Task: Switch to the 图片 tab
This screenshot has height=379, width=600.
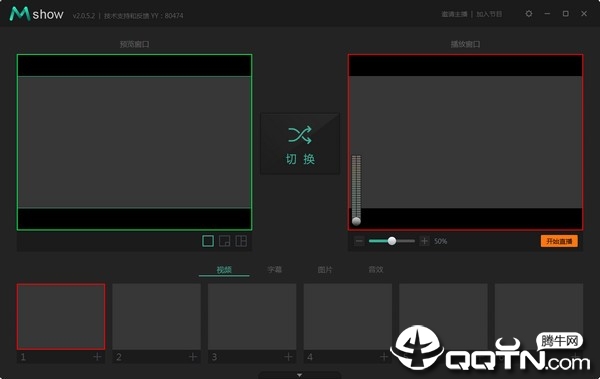Action: pos(325,270)
